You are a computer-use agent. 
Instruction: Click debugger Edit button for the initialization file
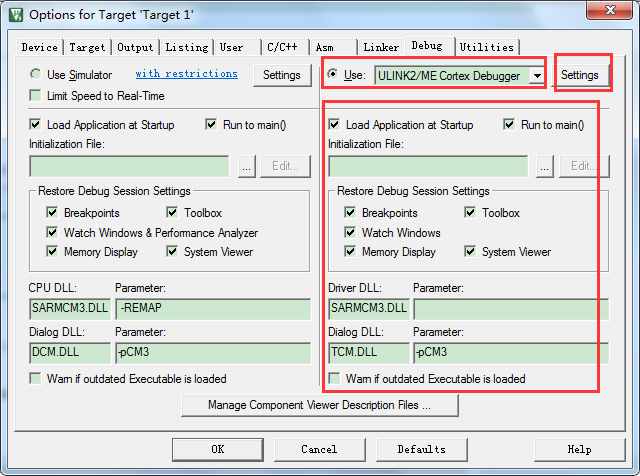click(584, 166)
